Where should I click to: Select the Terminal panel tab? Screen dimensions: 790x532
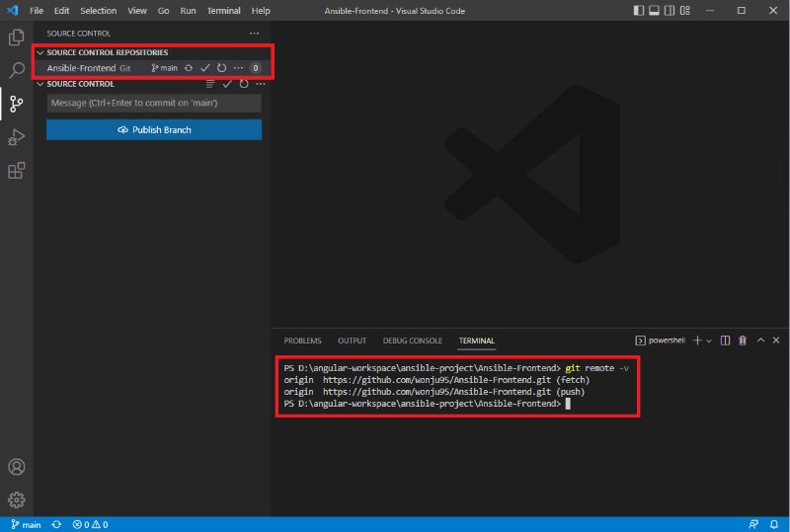pyautogui.click(x=477, y=341)
